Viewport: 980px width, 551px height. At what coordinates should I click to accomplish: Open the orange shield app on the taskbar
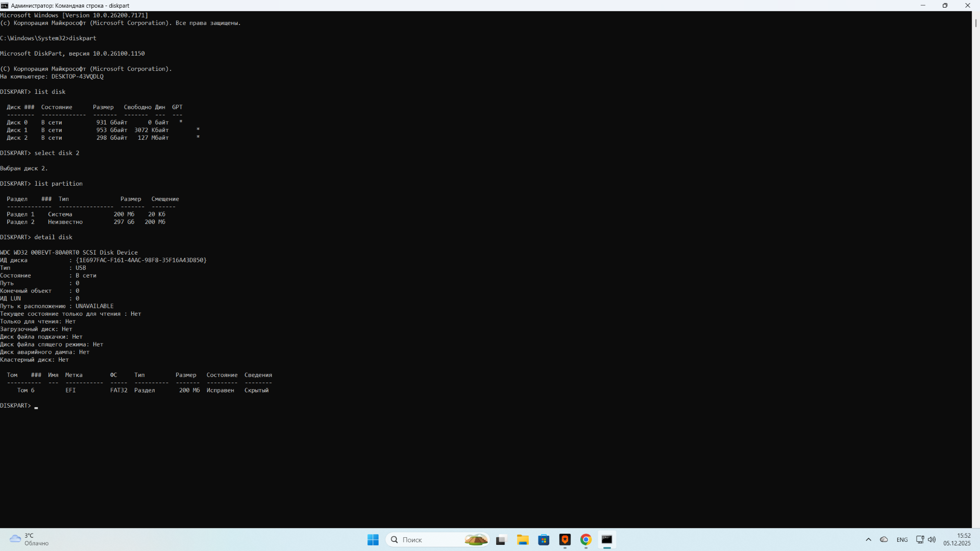[x=565, y=540]
